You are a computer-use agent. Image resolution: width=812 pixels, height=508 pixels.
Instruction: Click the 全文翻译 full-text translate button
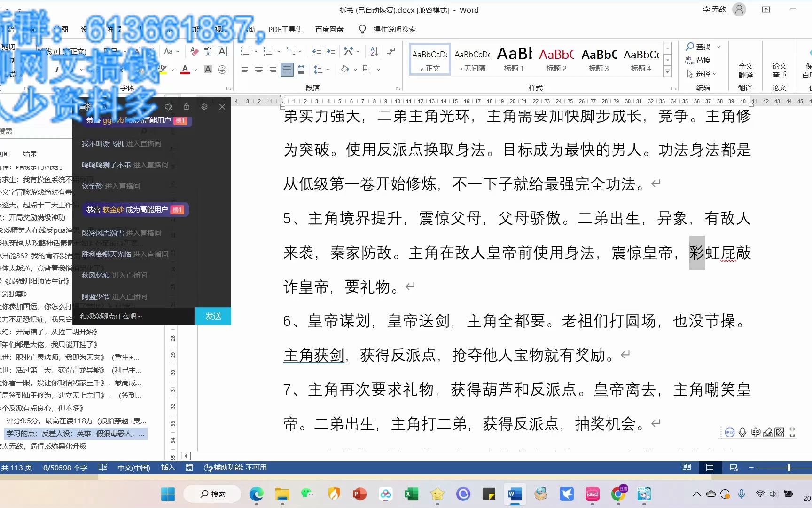pyautogui.click(x=746, y=71)
